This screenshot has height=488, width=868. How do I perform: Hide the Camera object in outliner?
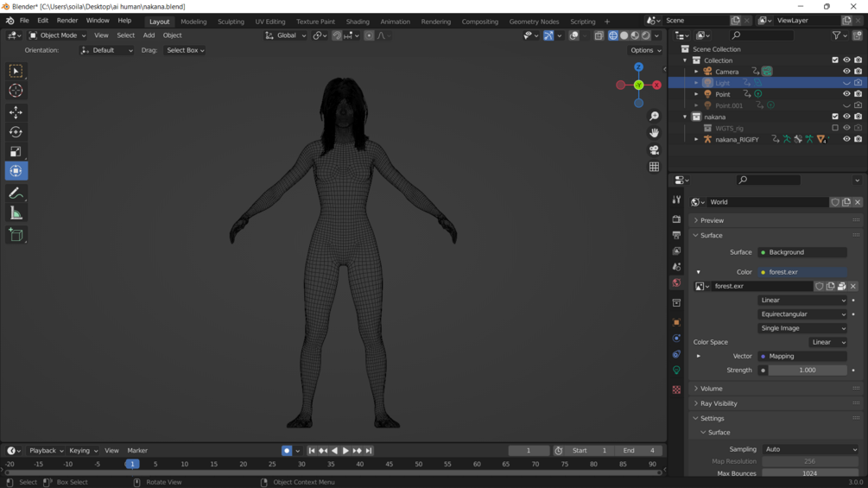(846, 72)
